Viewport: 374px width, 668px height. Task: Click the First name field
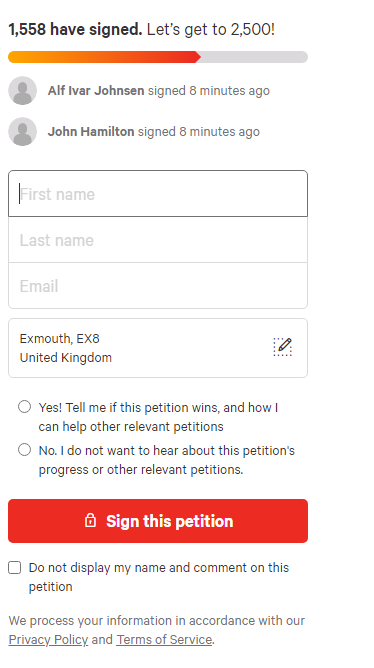[x=158, y=194]
